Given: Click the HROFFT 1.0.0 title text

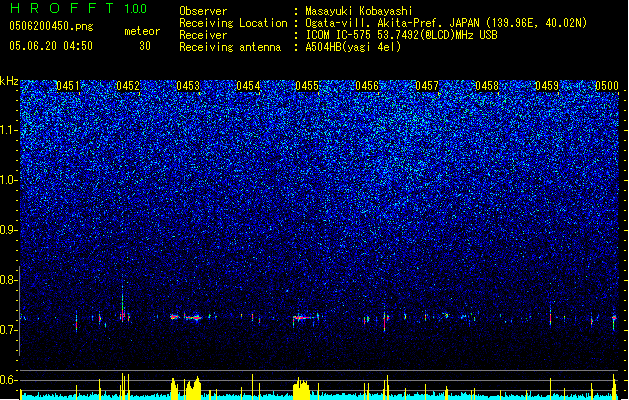Looking at the screenshot, I should click(x=78, y=8).
